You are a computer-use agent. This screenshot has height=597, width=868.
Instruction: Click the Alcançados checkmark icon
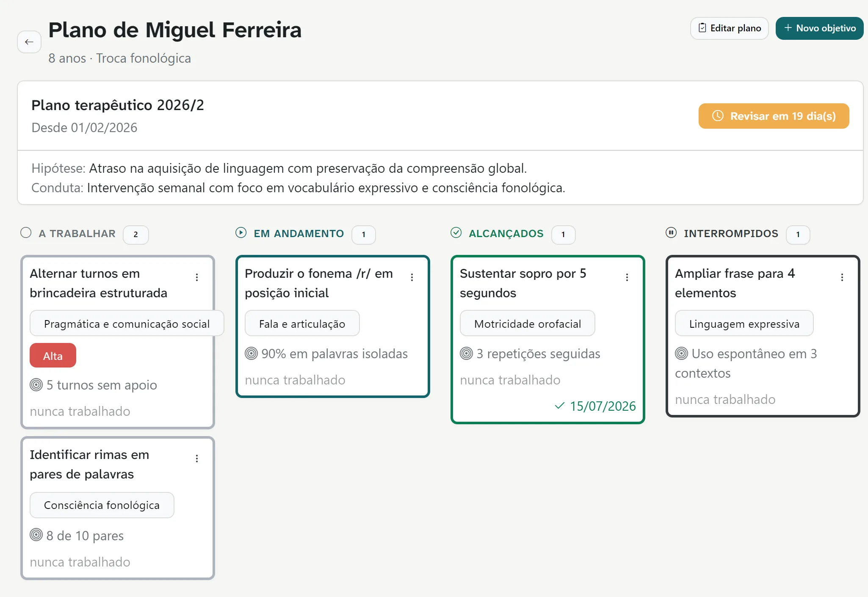(x=456, y=233)
